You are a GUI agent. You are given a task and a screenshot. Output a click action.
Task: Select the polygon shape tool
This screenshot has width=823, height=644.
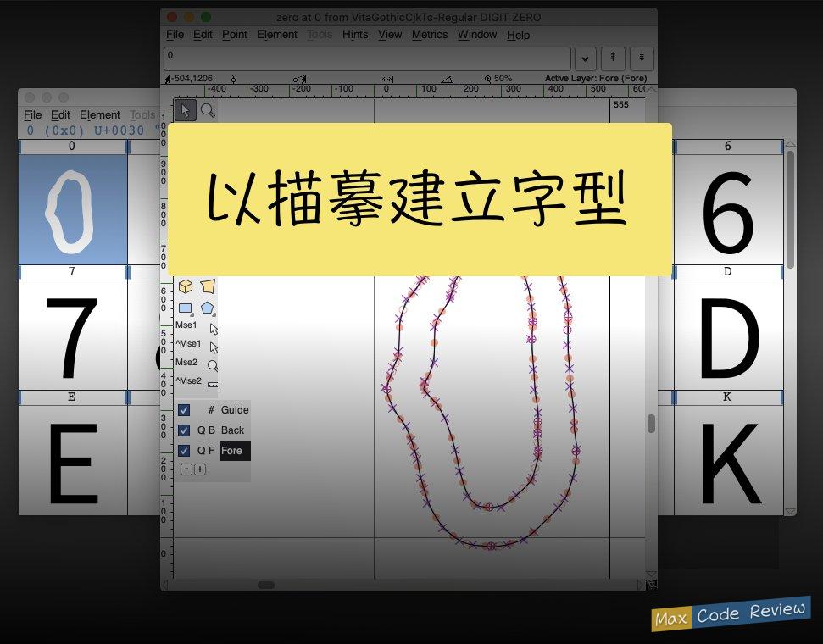[x=208, y=308]
